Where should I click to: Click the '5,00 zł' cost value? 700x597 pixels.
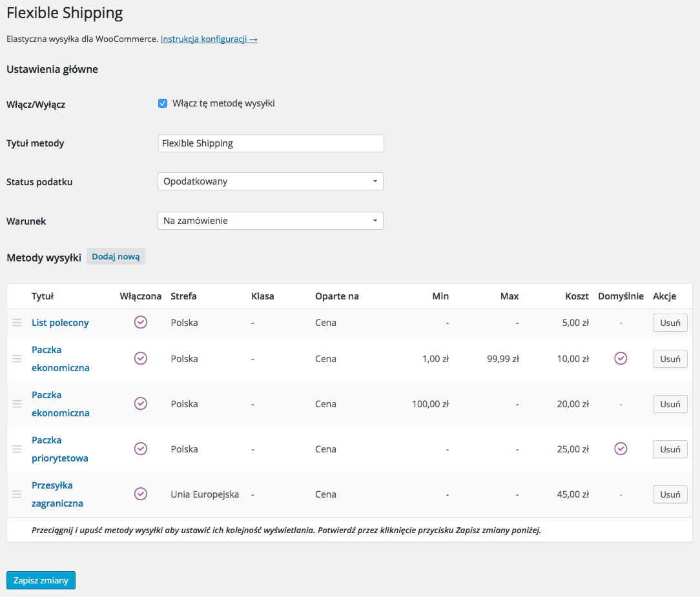point(575,323)
